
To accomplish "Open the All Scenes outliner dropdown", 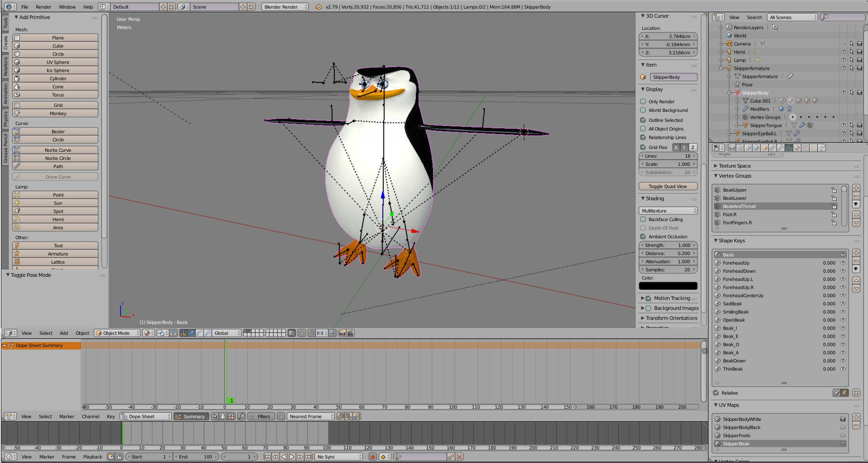I will [793, 17].
